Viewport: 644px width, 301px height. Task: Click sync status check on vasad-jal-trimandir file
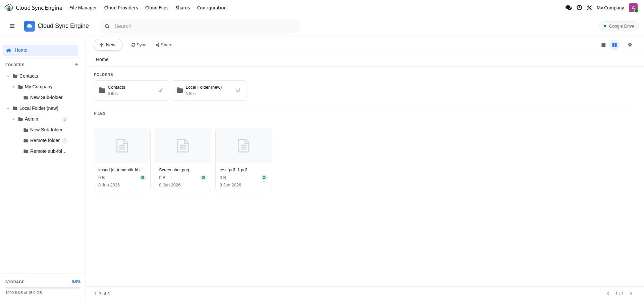pos(143,178)
